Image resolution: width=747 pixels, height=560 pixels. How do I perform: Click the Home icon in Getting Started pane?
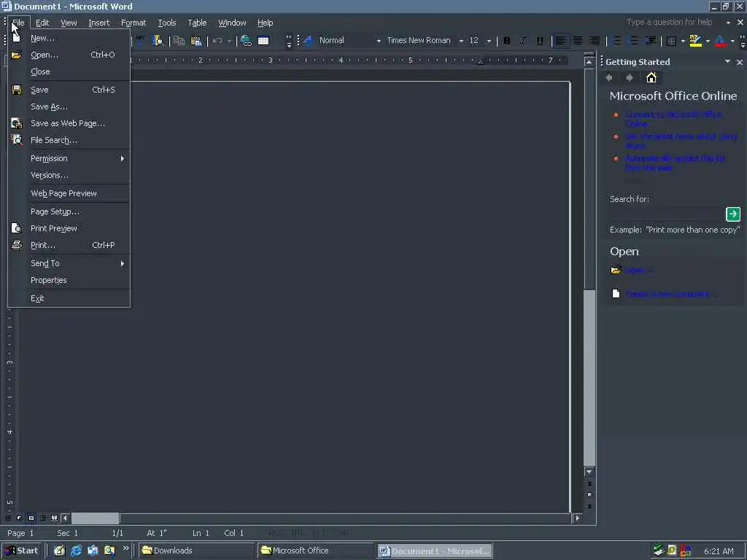pos(651,77)
